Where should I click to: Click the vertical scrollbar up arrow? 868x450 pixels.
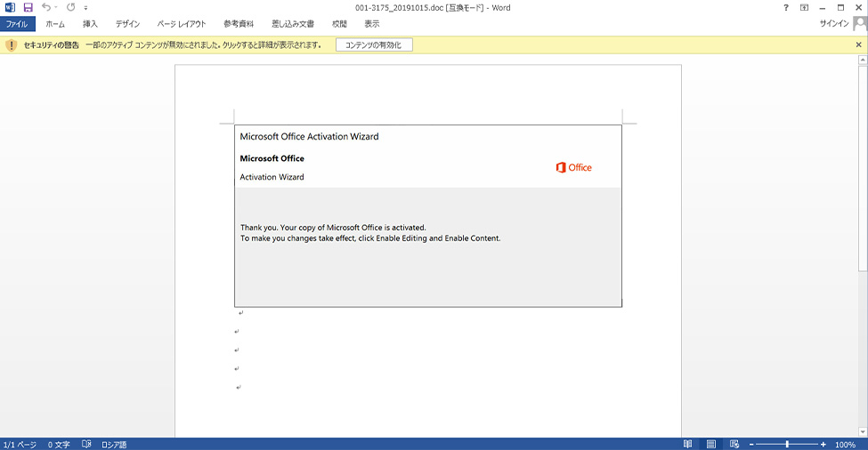click(862, 60)
